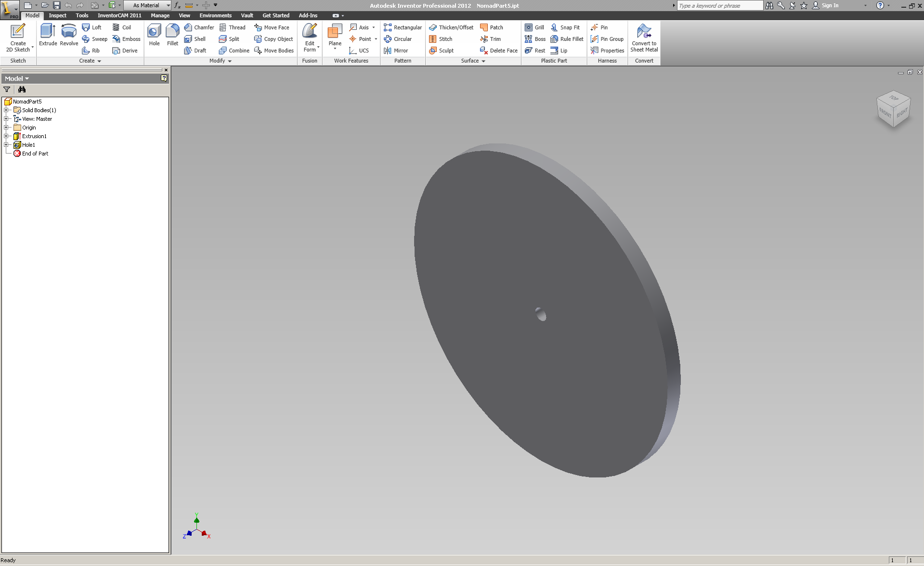Select the Patch surface tool
Image resolution: width=924 pixels, height=566 pixels.
click(x=492, y=27)
